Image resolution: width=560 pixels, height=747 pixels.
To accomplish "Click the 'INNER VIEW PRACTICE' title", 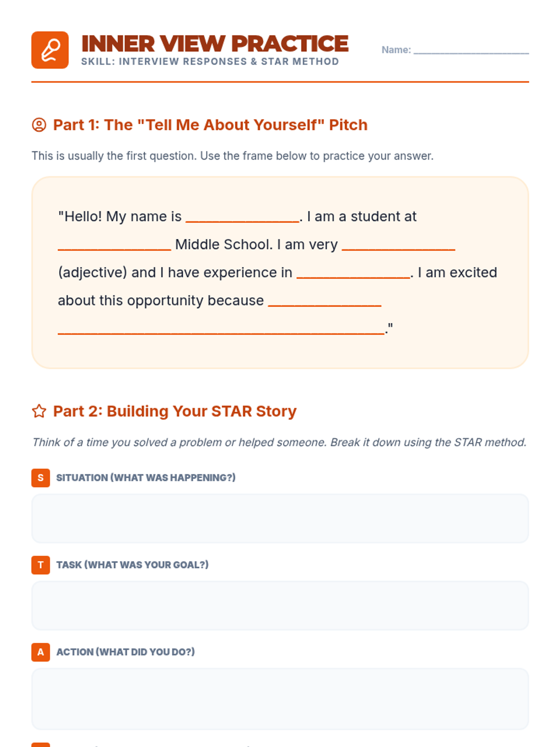I will coord(215,44).
